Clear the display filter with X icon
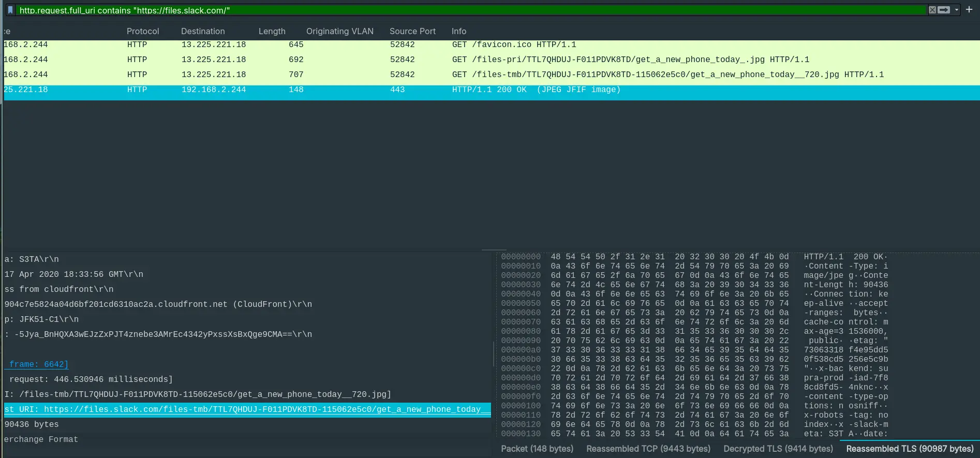 pos(932,10)
